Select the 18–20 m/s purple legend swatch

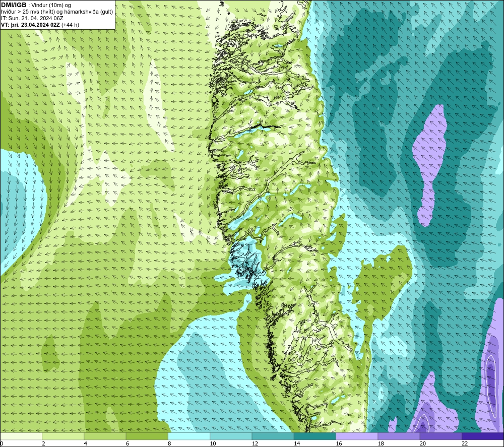pos(399,436)
